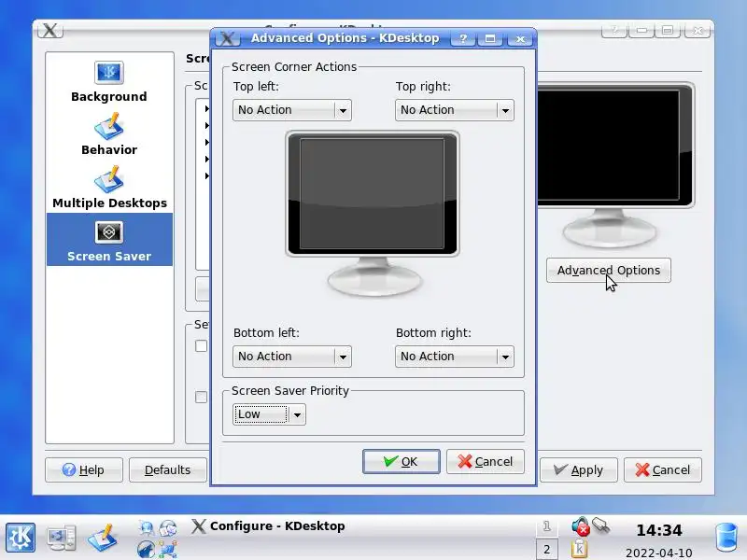Click the corner actions monitor preview image

pos(373,214)
